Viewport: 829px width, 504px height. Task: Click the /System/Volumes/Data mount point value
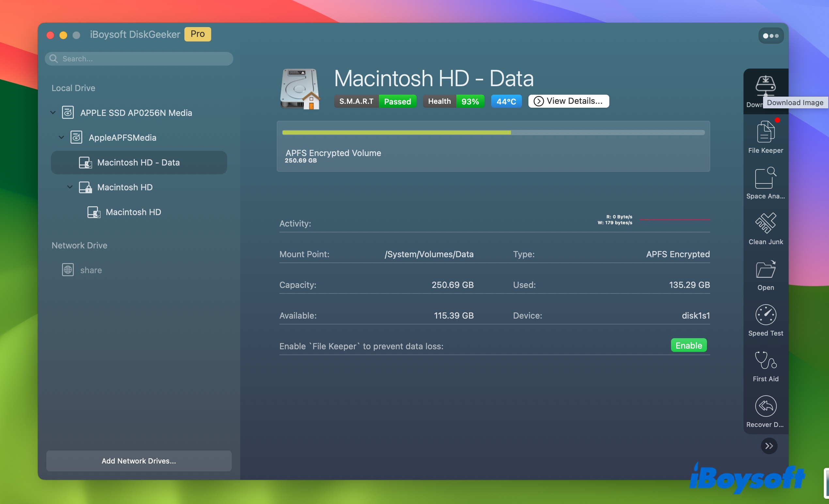[429, 254]
